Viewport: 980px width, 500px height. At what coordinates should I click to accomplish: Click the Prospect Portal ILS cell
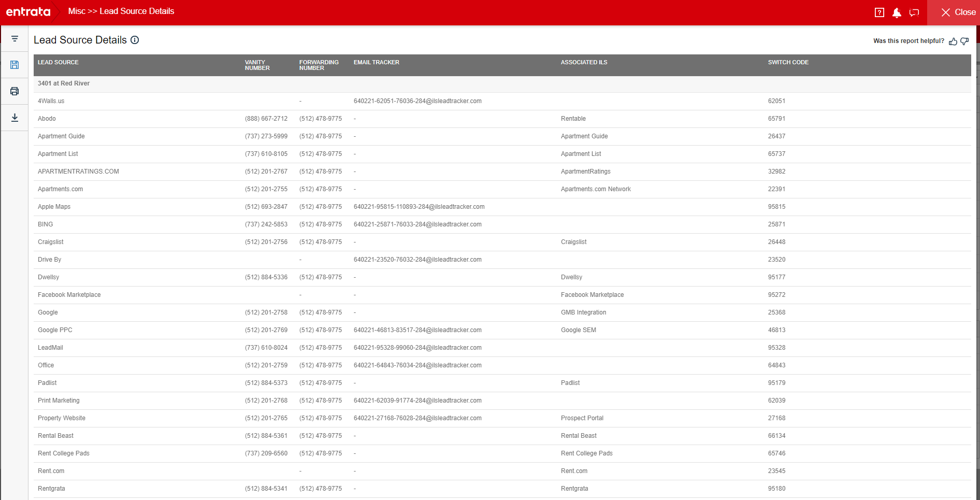click(x=582, y=418)
